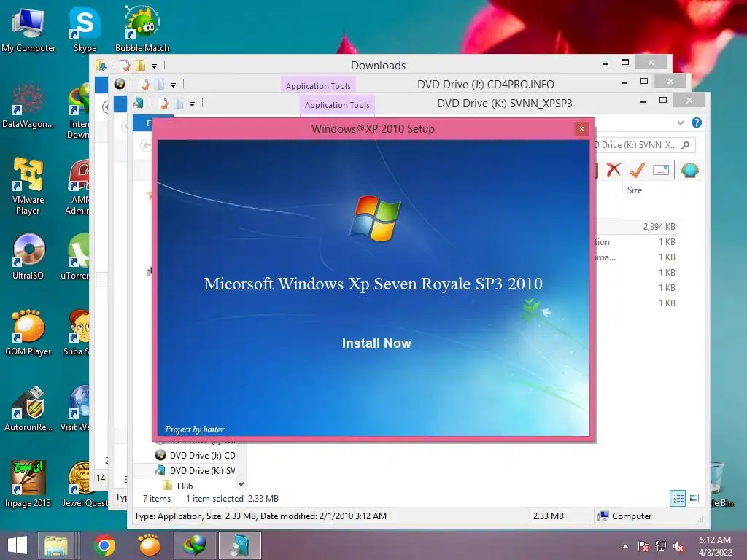The width and height of the screenshot is (747, 560).
Task: Click the network icon in system tray
Action: tap(661, 546)
